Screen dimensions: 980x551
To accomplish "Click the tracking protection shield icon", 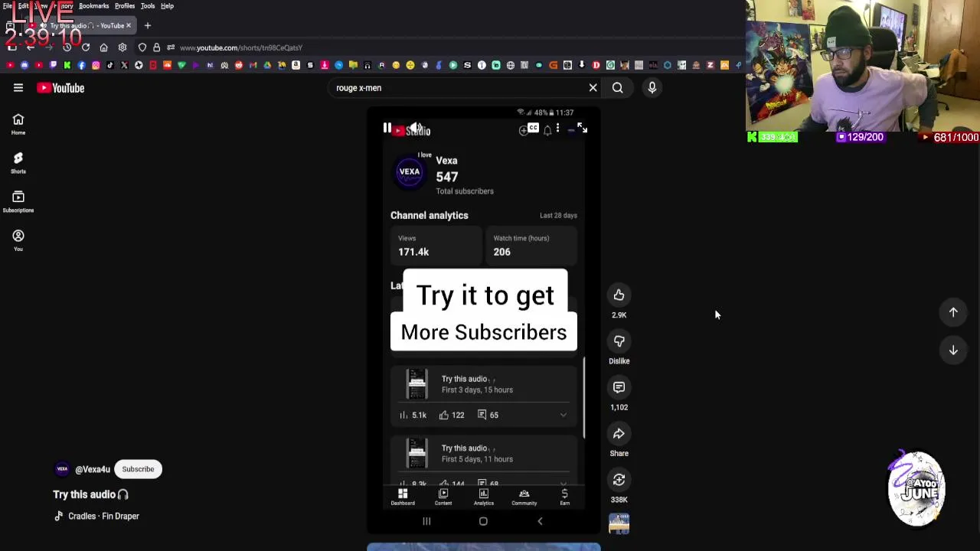I will [x=142, y=47].
